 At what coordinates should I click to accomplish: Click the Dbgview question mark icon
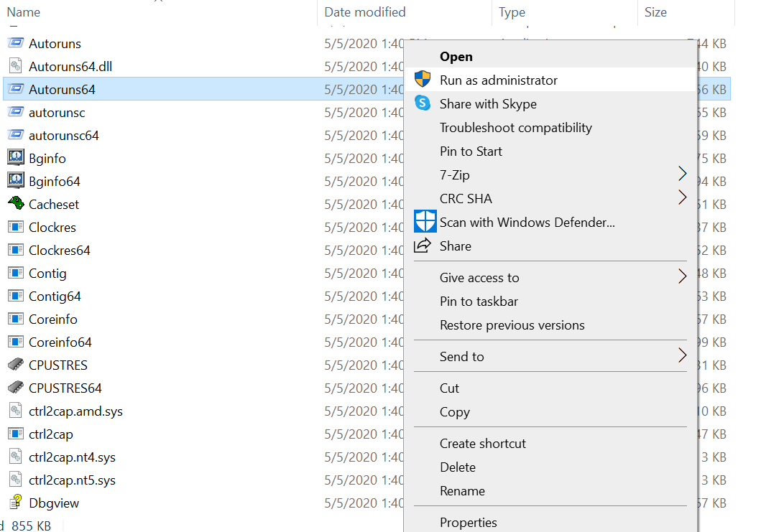(x=17, y=503)
